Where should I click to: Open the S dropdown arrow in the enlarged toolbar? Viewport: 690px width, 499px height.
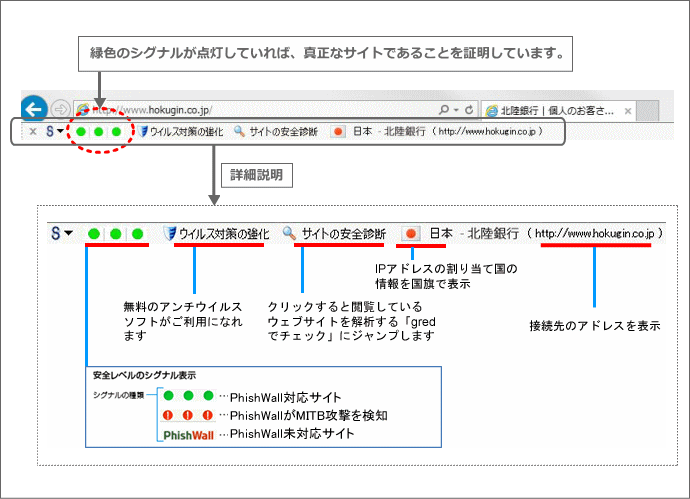pyautogui.click(x=69, y=232)
